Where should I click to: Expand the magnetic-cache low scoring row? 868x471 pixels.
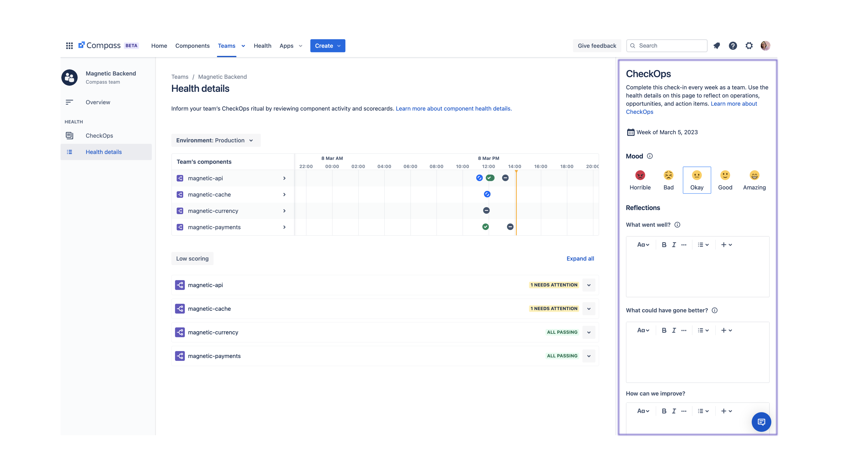click(589, 309)
